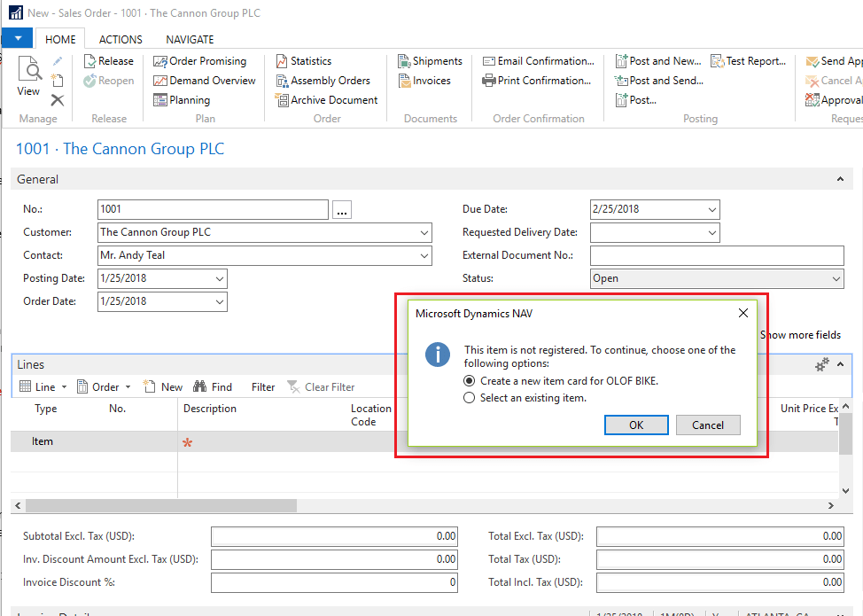Open Approvals from the ribbon
The image size is (863, 616).
coord(833,100)
